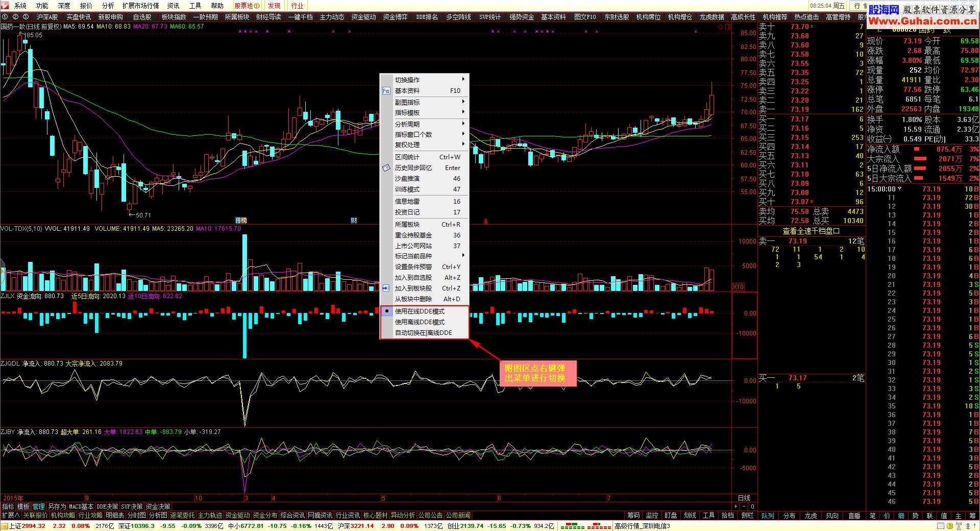
Task: Click the arrow icon beside 加入到板块股
Action: point(386,288)
